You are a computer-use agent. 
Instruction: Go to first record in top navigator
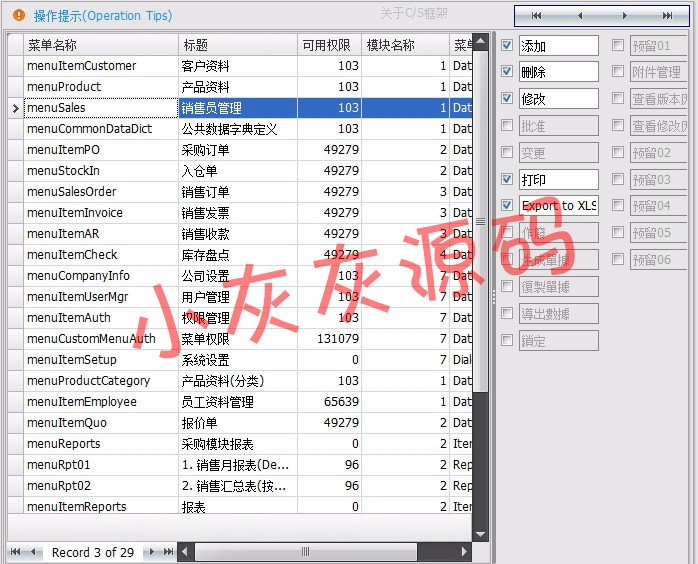536,16
